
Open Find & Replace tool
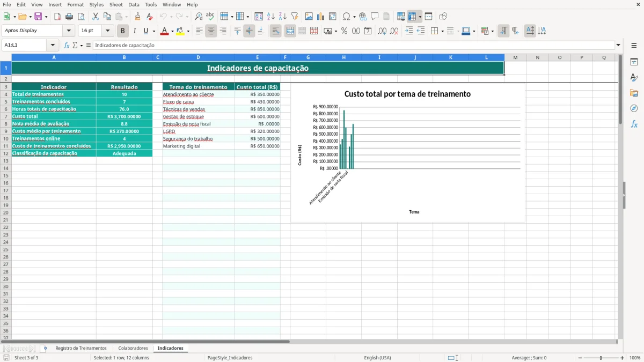click(199, 17)
